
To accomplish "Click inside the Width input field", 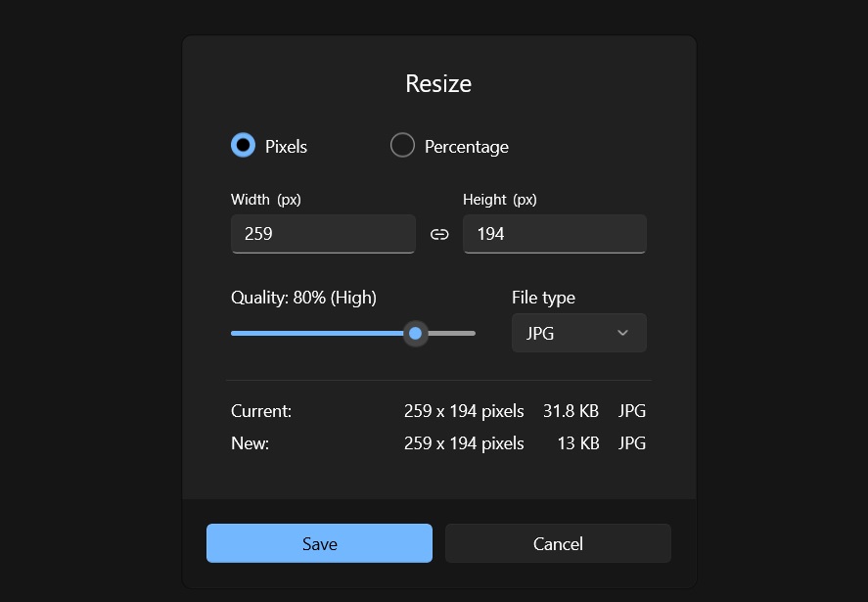I will (x=323, y=234).
